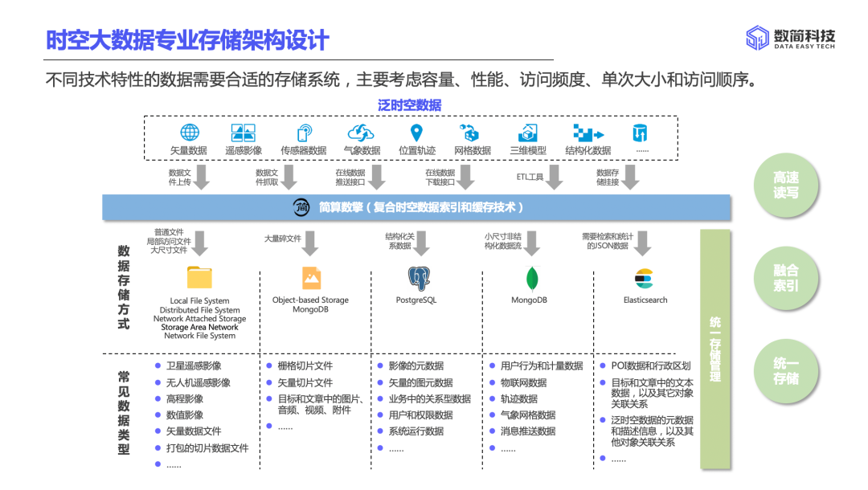Click the gray arrow beside 在线数据推送接口
The image size is (868, 490).
(378, 177)
